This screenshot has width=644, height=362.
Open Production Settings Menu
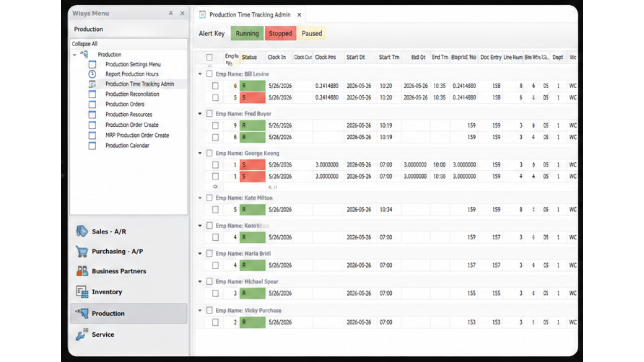pos(133,64)
